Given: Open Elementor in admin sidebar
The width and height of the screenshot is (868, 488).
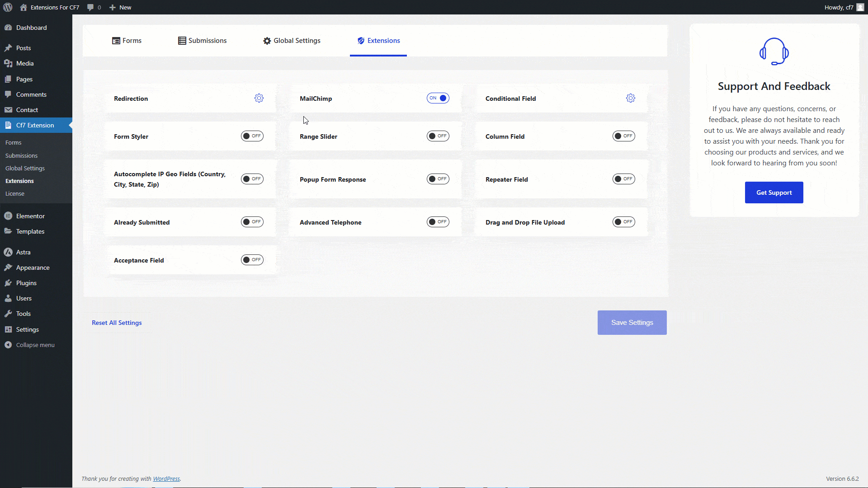Looking at the screenshot, I should [30, 216].
